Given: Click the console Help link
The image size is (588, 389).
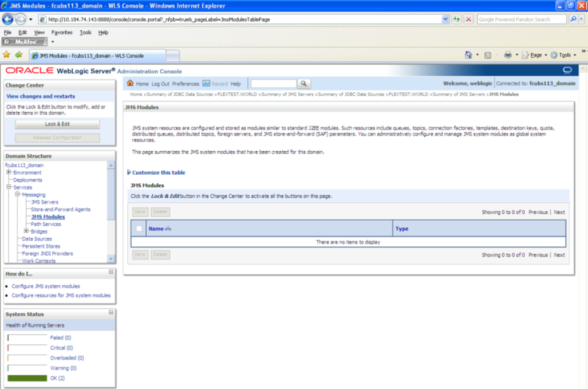Looking at the screenshot, I should (235, 84).
